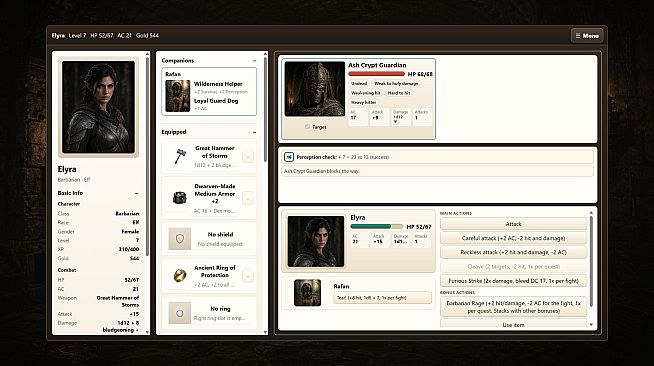Click the Race Elf row

pos(98,223)
